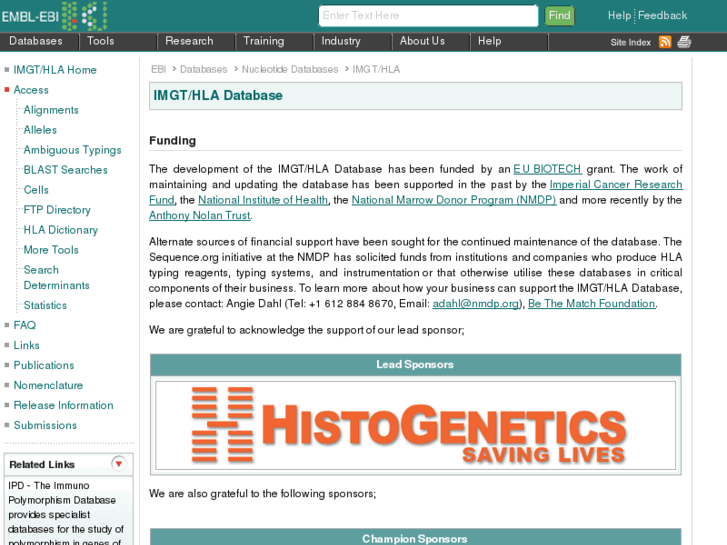Follow the Imperial Cancer Research Fund link
Image resolution: width=727 pixels, height=545 pixels.
click(x=616, y=185)
